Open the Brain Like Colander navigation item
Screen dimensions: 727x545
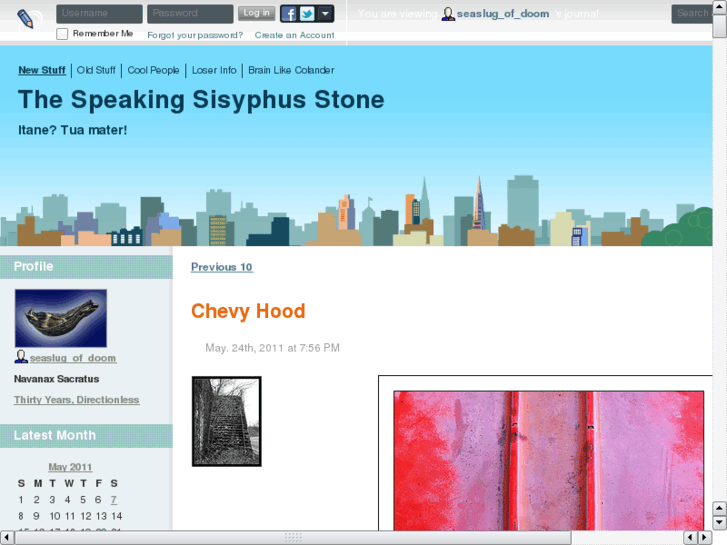coord(291,70)
